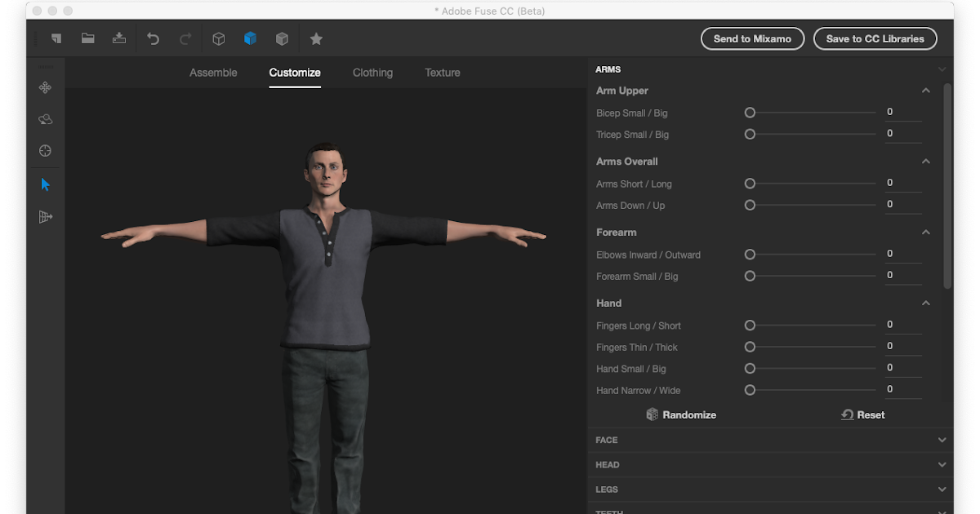The width and height of the screenshot is (980, 514).
Task: Click the Save icon in the toolbar
Action: [119, 38]
